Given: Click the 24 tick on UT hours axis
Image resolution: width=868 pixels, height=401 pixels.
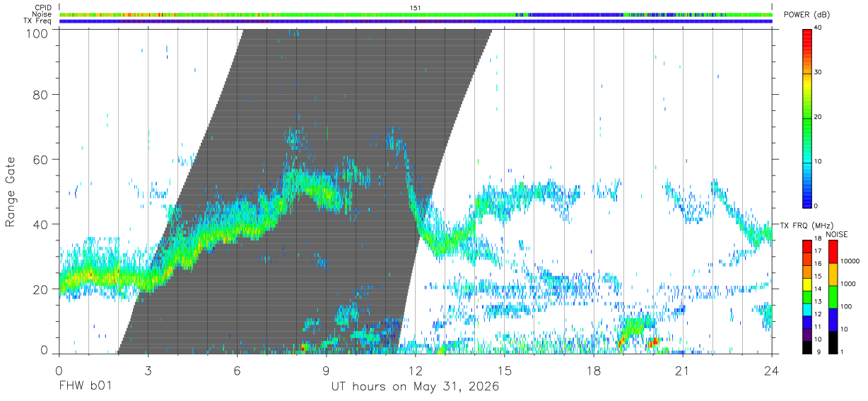Looking at the screenshot, I should 772,370.
